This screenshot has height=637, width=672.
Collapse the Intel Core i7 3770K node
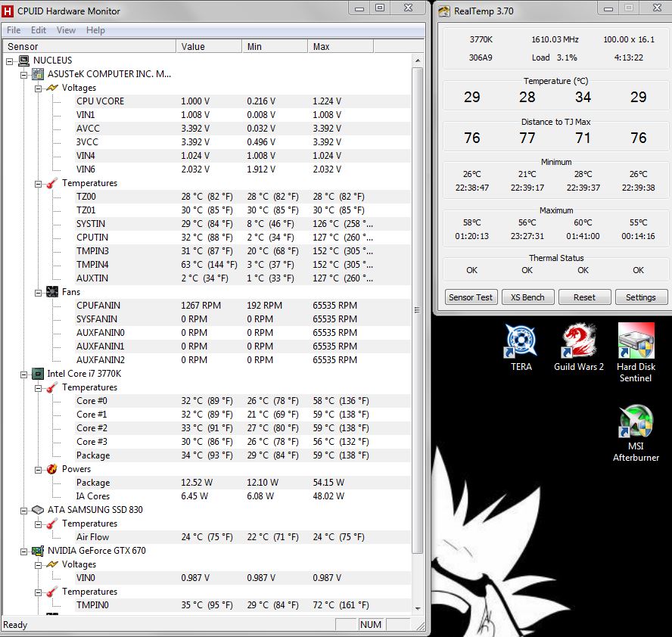[x=24, y=374]
